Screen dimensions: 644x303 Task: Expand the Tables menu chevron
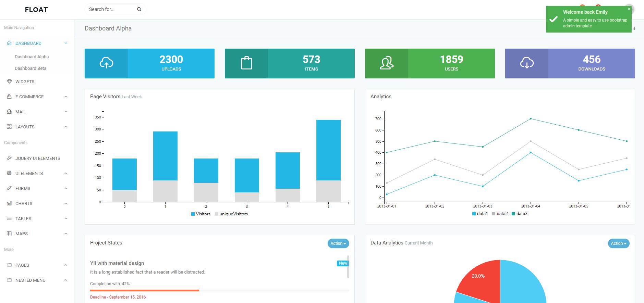tap(66, 219)
